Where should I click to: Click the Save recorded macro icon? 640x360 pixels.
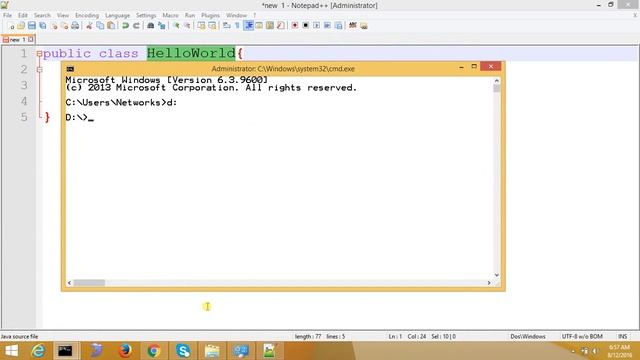338,26
